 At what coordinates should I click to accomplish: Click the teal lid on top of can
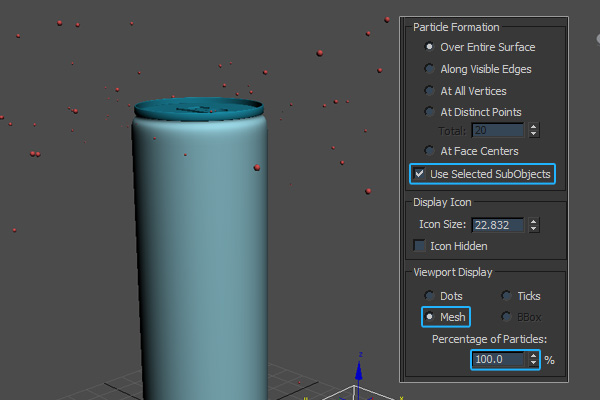(198, 108)
